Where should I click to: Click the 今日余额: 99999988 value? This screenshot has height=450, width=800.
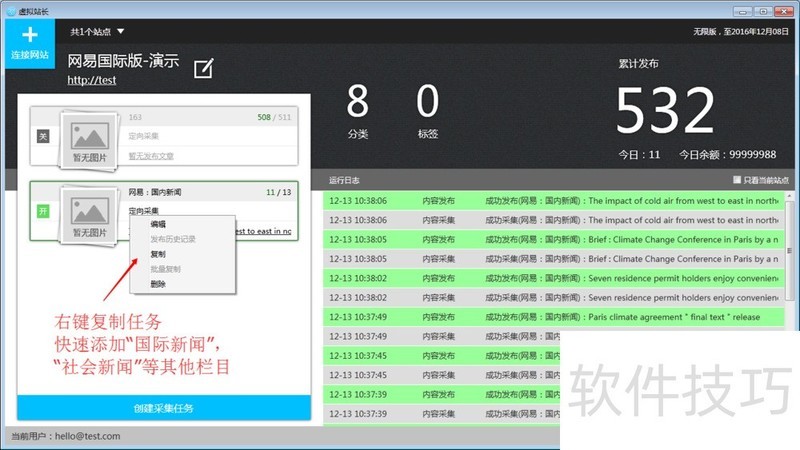[728, 155]
